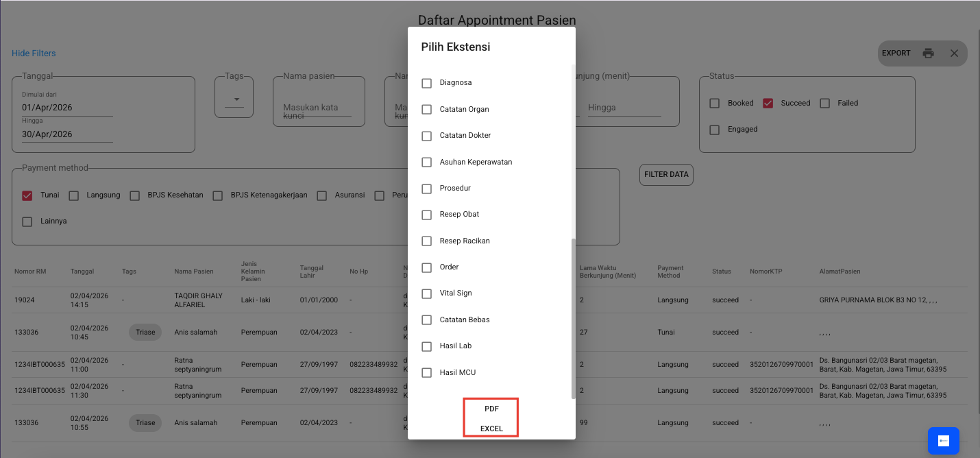Image resolution: width=980 pixels, height=458 pixels.
Task: Uncheck the Tunai payment method
Action: click(27, 195)
